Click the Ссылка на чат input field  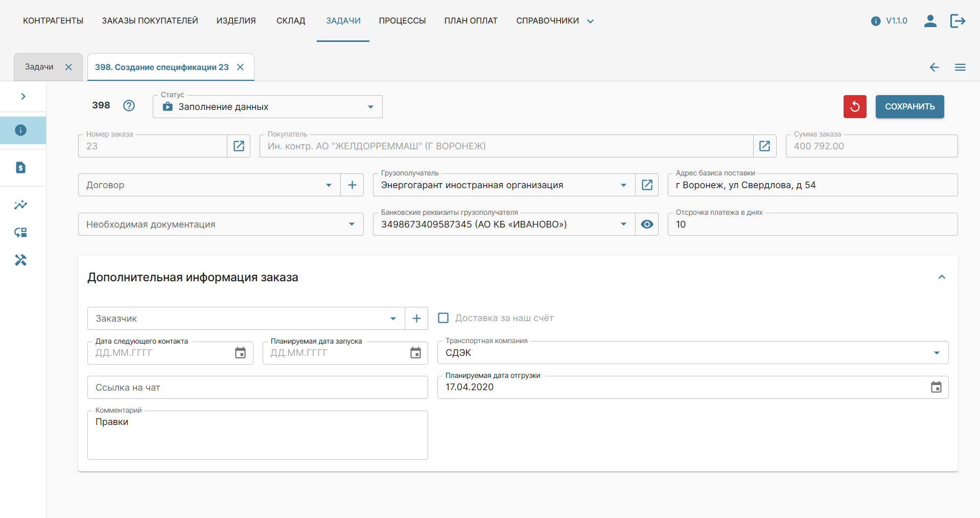[258, 388]
